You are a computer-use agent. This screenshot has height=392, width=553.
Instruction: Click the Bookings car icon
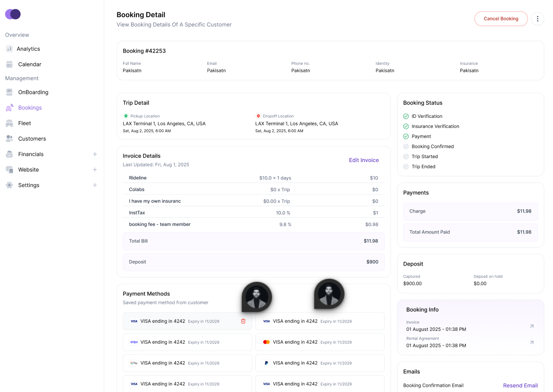click(x=9, y=107)
